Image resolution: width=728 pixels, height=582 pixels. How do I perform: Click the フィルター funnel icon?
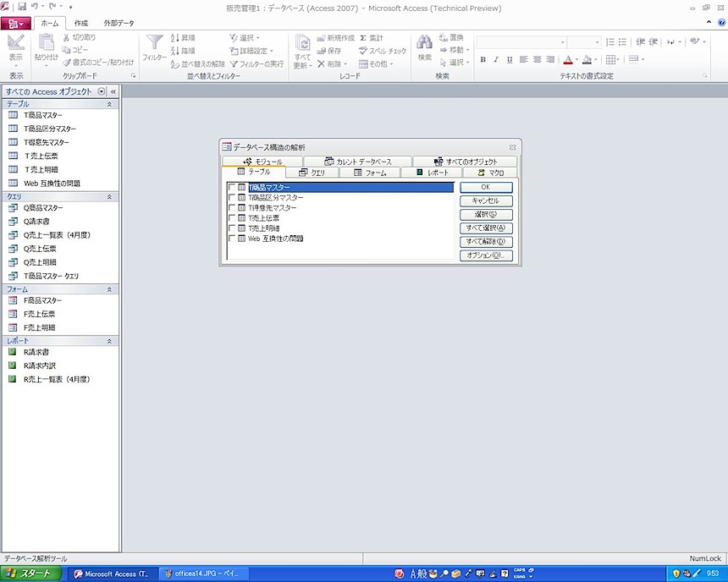[155, 42]
